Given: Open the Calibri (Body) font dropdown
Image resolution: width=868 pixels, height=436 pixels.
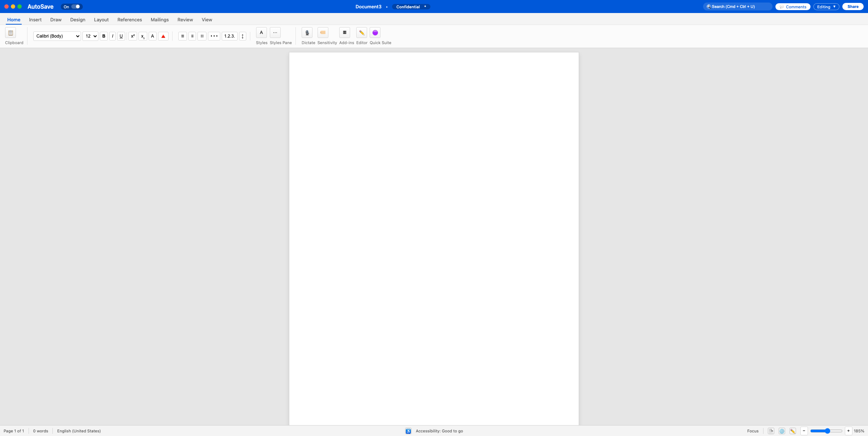Looking at the screenshot, I should click(57, 36).
